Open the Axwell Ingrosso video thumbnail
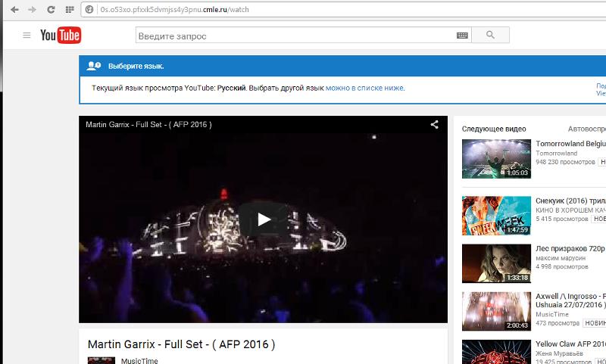 (x=496, y=311)
